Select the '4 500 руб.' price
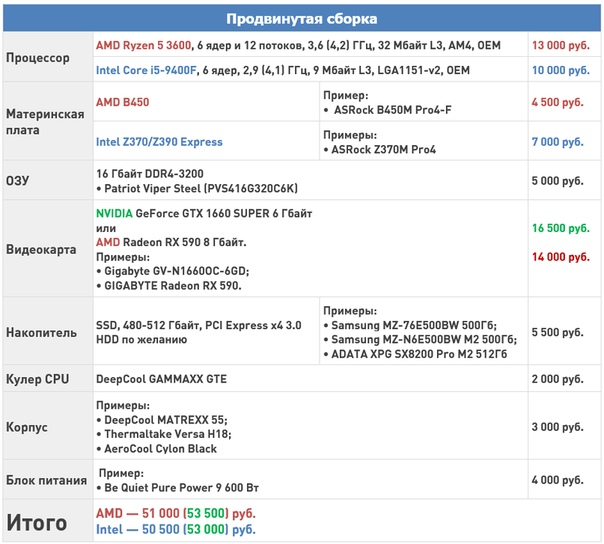The width and height of the screenshot is (604, 544). click(x=558, y=102)
